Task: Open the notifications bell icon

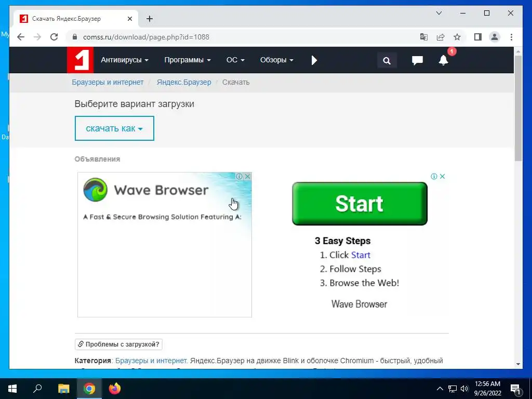Action: pyautogui.click(x=444, y=60)
